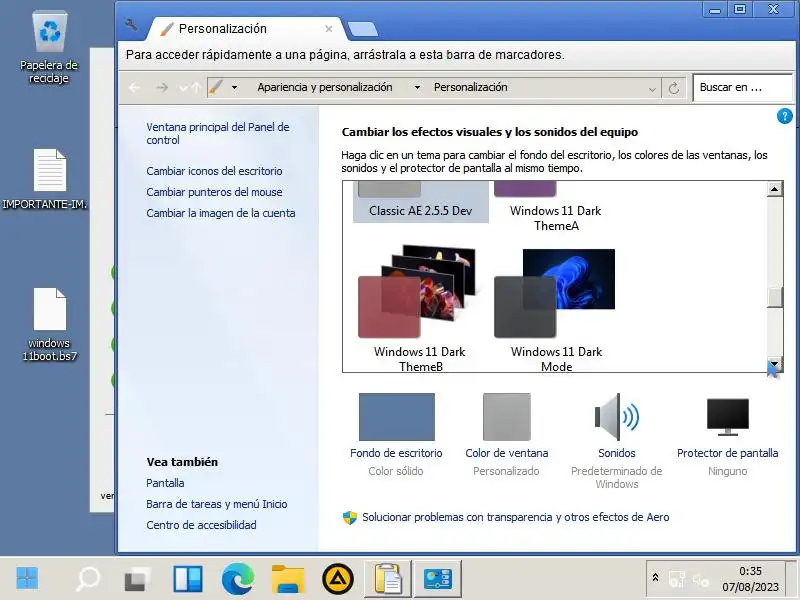Go forward with the right arrow button
This screenshot has height=600, width=800.
(x=162, y=88)
